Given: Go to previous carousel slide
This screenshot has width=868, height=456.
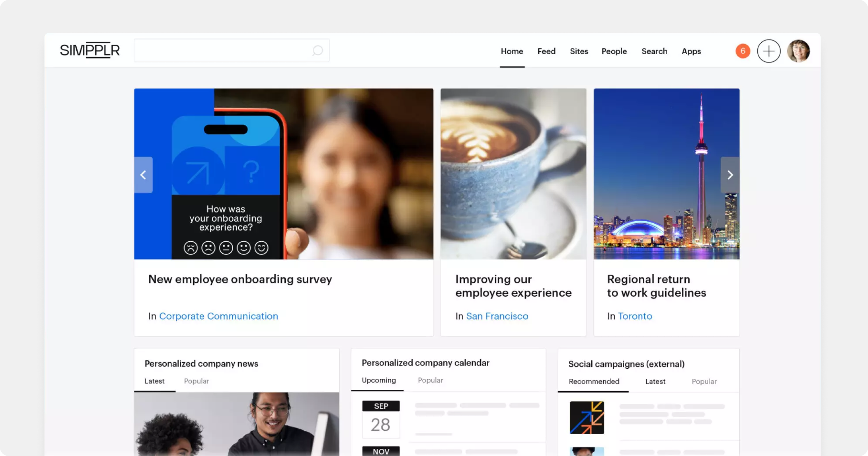Looking at the screenshot, I should click(x=143, y=175).
